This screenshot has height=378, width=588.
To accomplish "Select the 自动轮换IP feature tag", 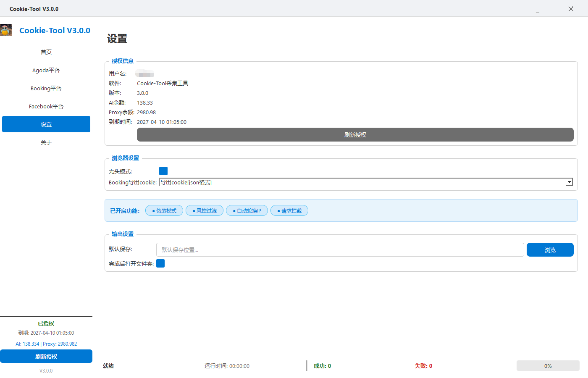I will point(247,210).
